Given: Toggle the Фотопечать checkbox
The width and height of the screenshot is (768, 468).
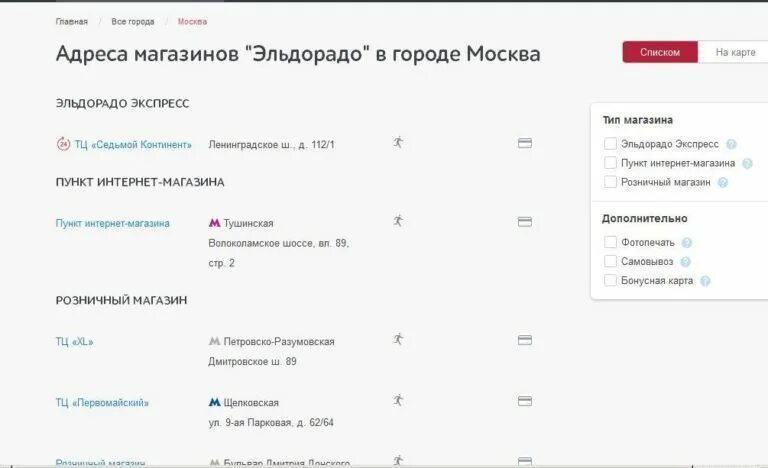Looking at the screenshot, I should [610, 242].
